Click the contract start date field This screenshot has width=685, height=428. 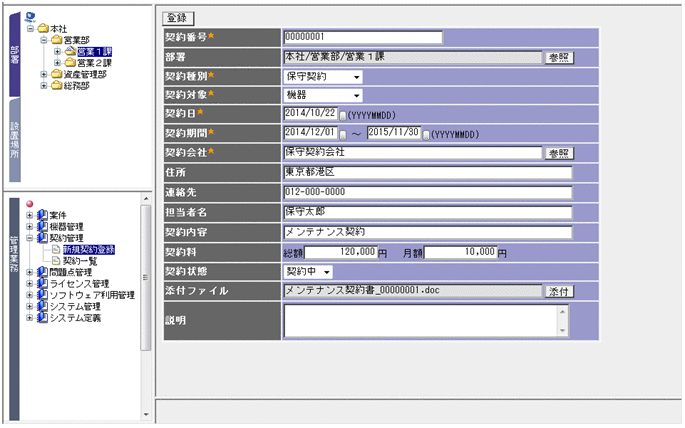click(311, 132)
